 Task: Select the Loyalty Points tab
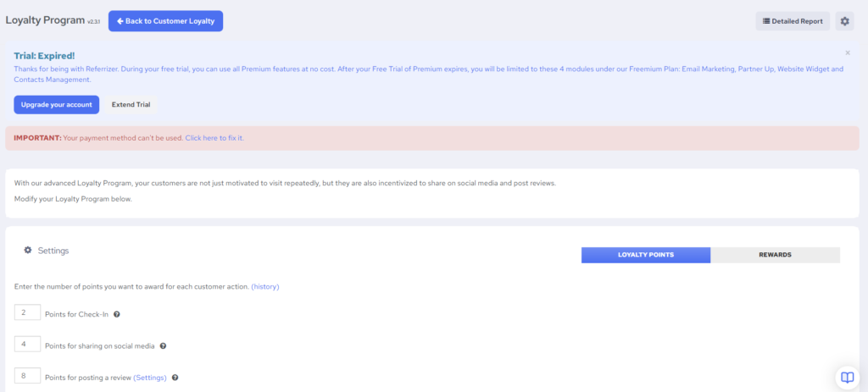click(x=645, y=255)
